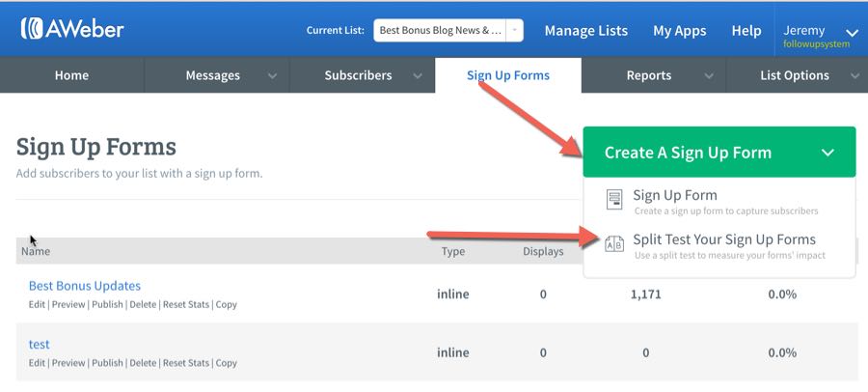Image resolution: width=868 pixels, height=392 pixels.
Task: Expand the List Options menu arrow
Action: (854, 76)
